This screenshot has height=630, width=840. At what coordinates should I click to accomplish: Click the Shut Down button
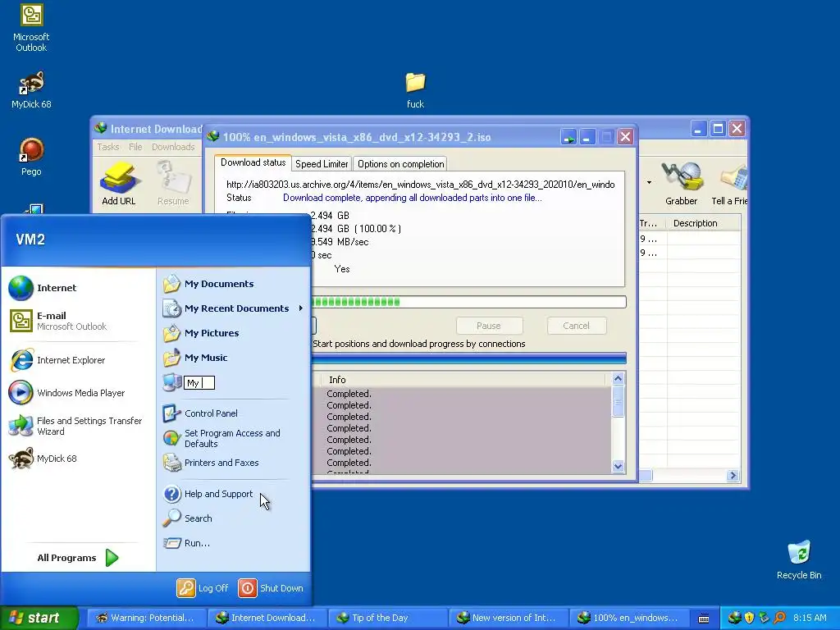point(271,588)
